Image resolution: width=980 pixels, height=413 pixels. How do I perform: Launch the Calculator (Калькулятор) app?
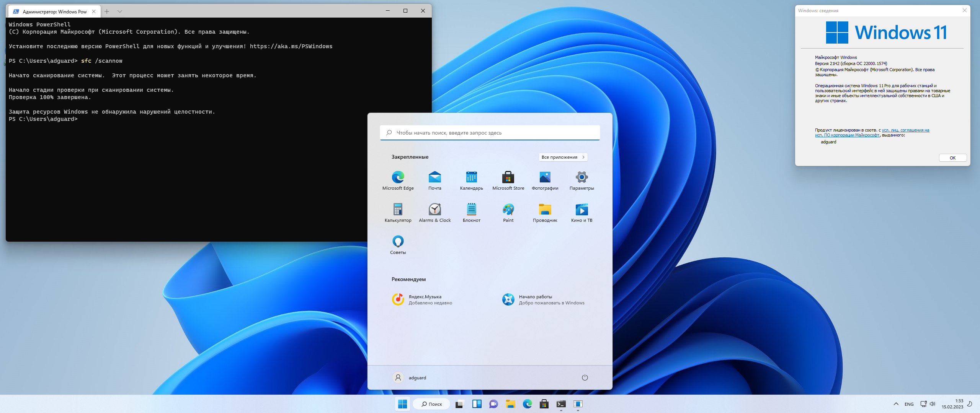[x=398, y=213]
